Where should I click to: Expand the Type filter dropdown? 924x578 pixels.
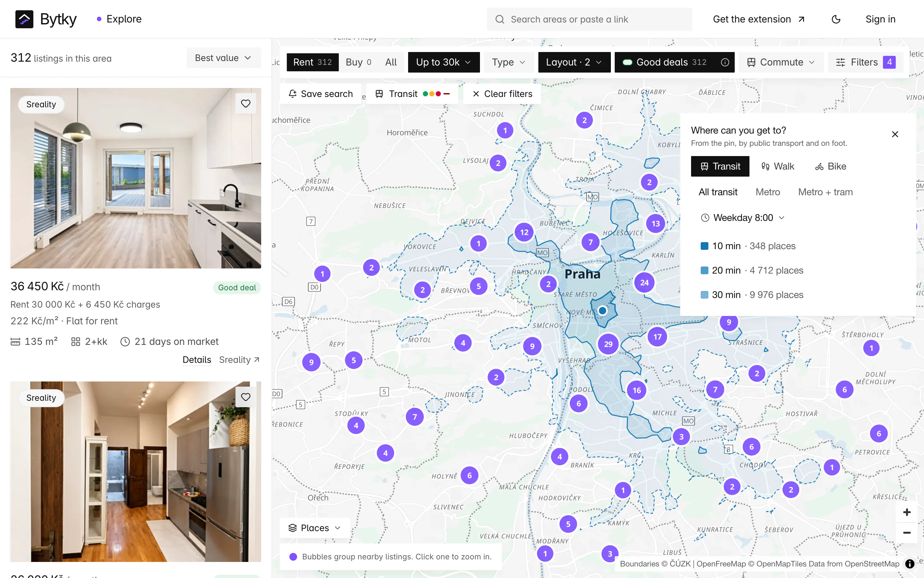509,62
